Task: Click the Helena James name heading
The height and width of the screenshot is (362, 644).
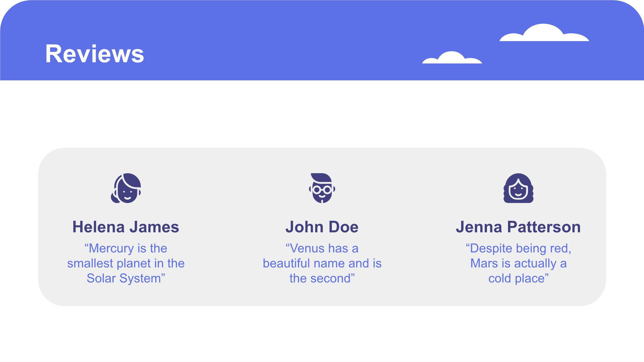Action: (x=126, y=227)
